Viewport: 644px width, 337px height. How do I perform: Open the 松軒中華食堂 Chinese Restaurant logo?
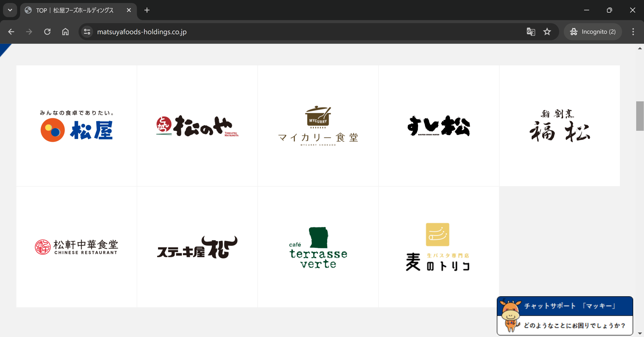point(77,247)
